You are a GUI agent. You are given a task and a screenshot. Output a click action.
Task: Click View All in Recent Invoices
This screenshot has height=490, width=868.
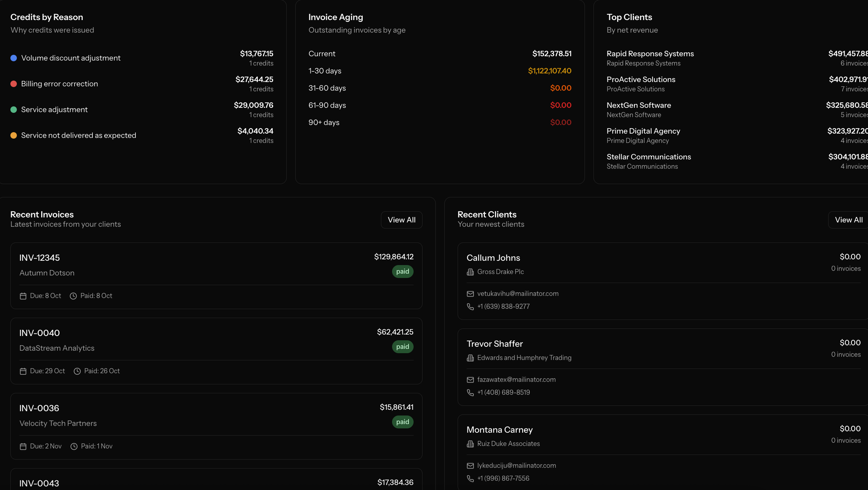(x=401, y=220)
